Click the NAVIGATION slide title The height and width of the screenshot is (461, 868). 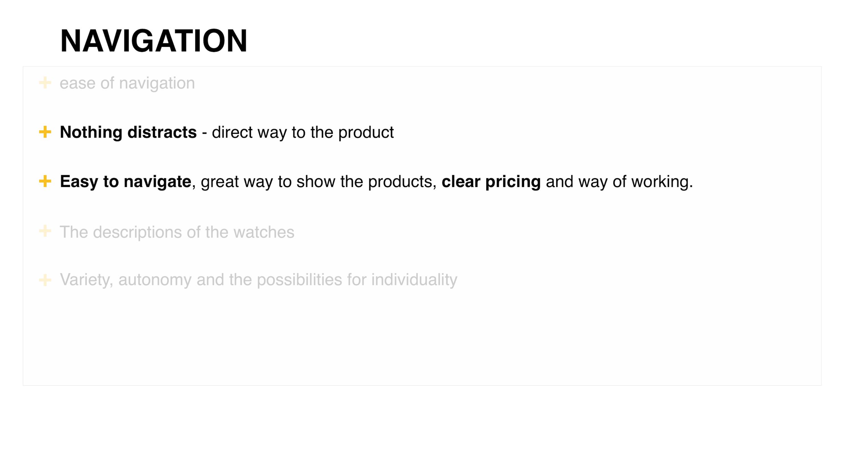154,41
